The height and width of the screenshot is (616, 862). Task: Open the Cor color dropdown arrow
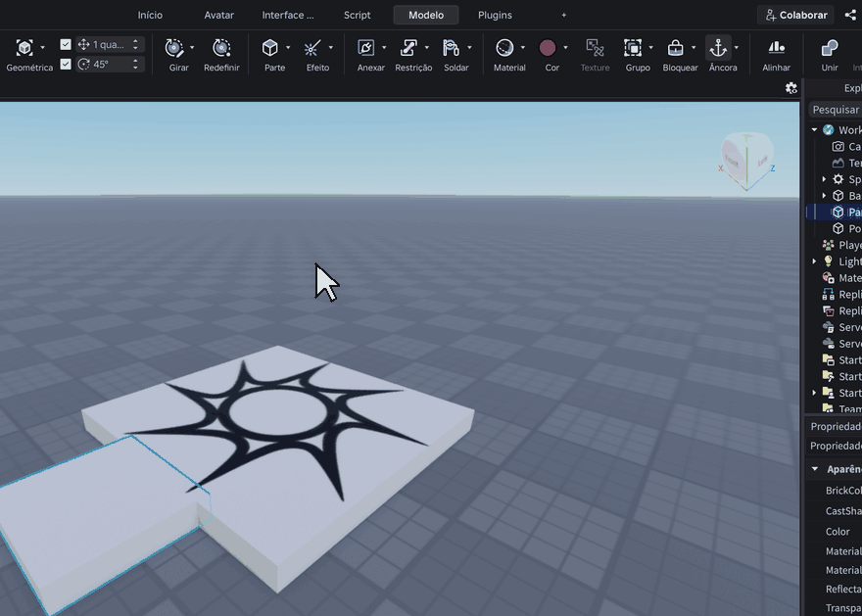(x=566, y=48)
